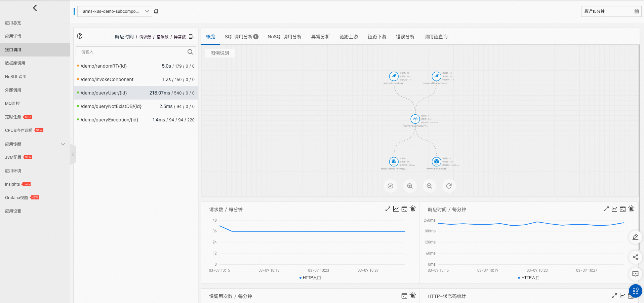This screenshot has height=303, width=644.
Task: Click the arms-k8s-demo node in the topology
Action: click(394, 76)
